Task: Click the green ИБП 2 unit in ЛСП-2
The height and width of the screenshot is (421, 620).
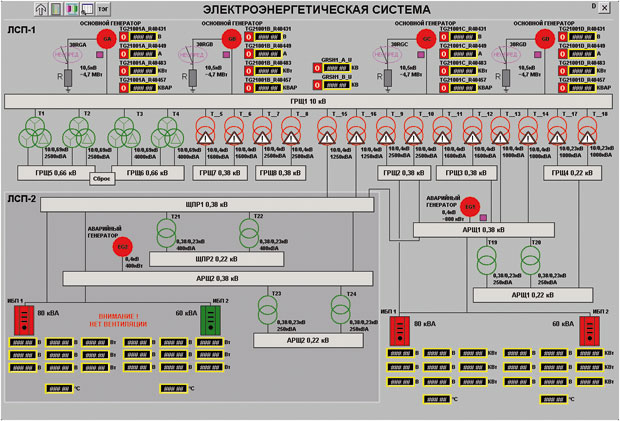Action: point(210,320)
